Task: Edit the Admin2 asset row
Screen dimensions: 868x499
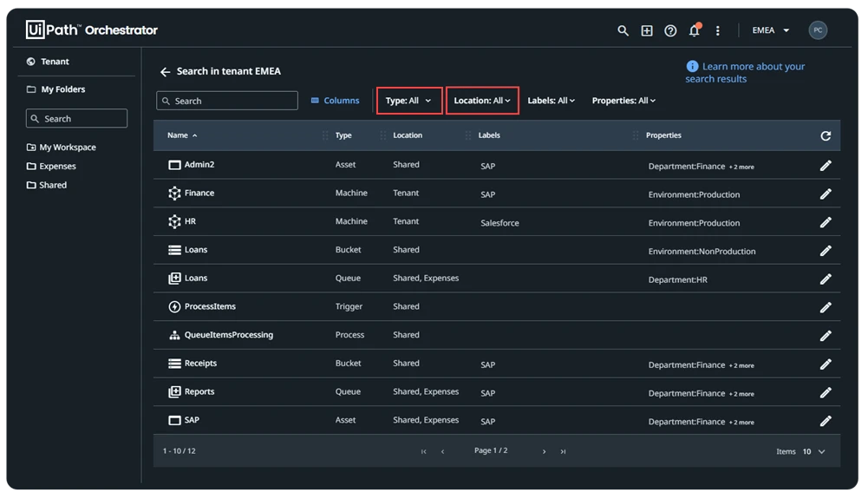Action: click(x=826, y=166)
